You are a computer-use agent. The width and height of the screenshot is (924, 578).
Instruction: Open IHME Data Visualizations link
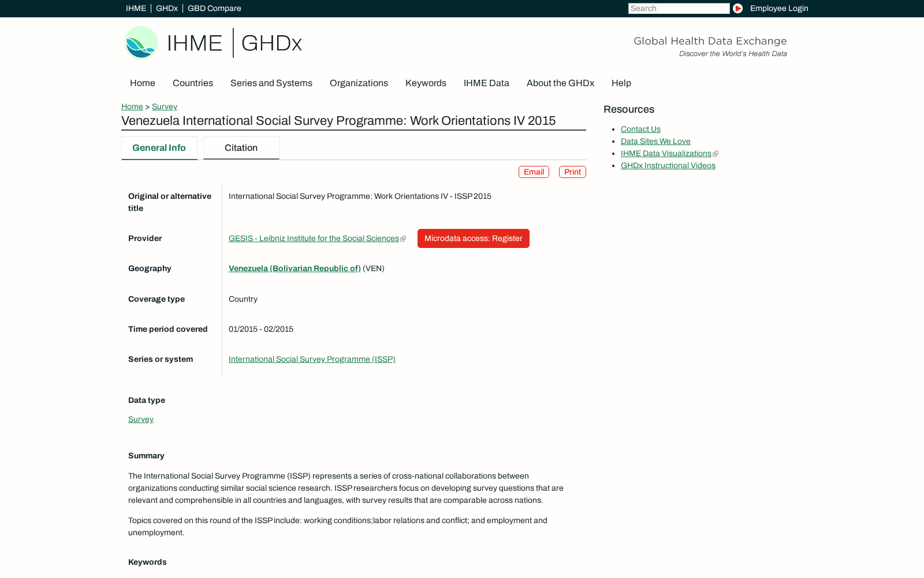[666, 154]
